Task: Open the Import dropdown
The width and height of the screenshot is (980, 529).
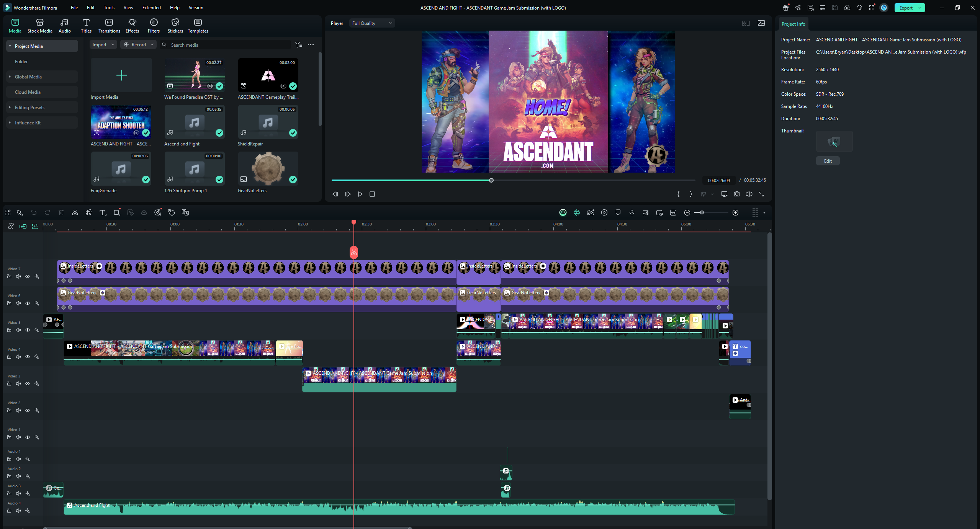Action: tap(103, 45)
